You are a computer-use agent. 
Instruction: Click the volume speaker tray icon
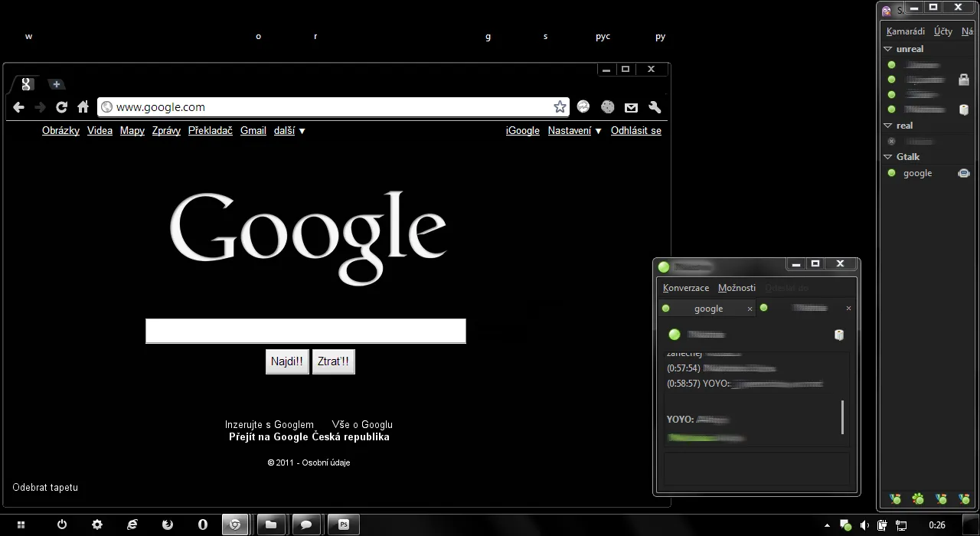point(864,525)
